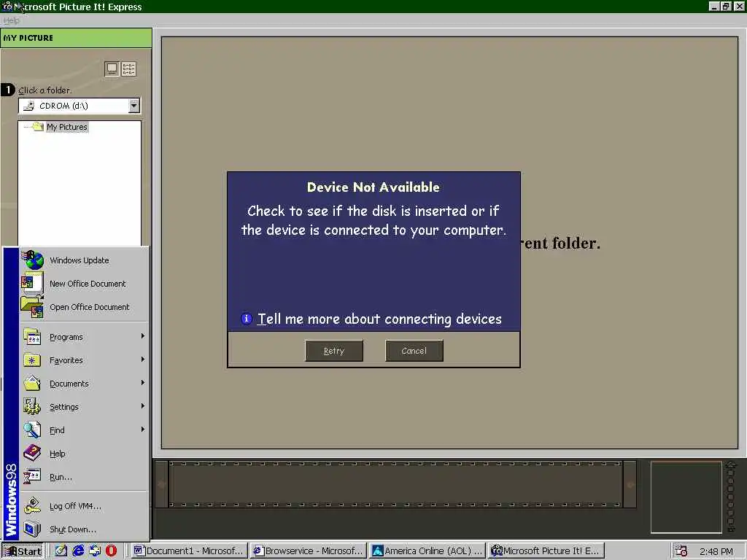Open Documents entry in the Start menu
Viewport: 747px width, 560px height.
point(85,384)
